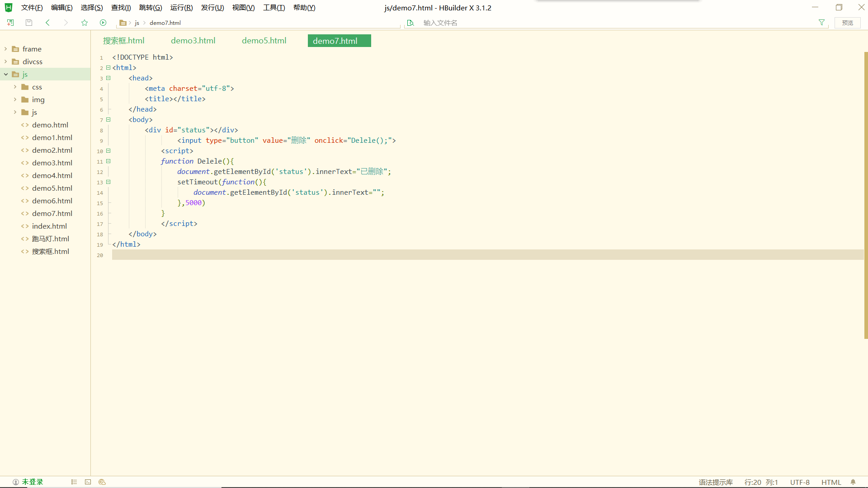Switch to the 搜索框.html tab

(124, 41)
